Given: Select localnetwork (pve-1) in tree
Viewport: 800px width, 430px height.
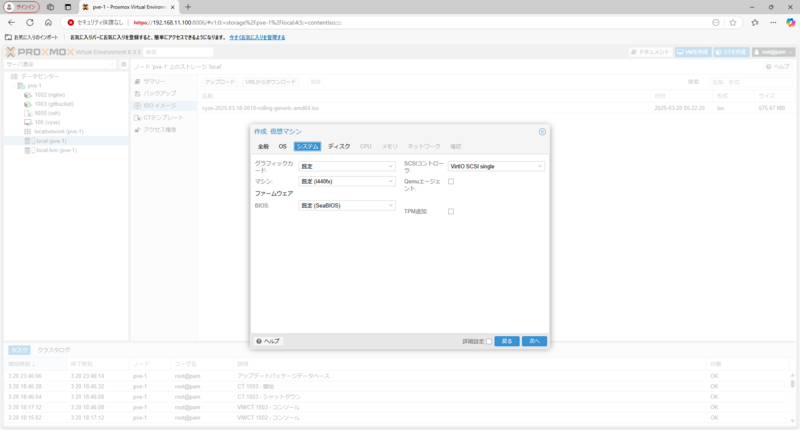Looking at the screenshot, I should point(59,132).
